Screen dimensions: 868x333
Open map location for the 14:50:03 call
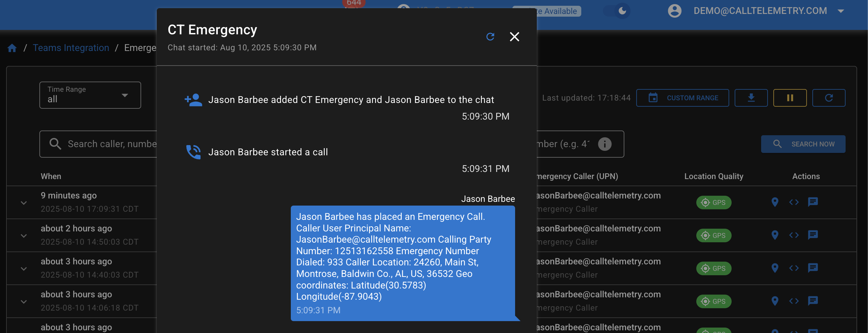775,235
